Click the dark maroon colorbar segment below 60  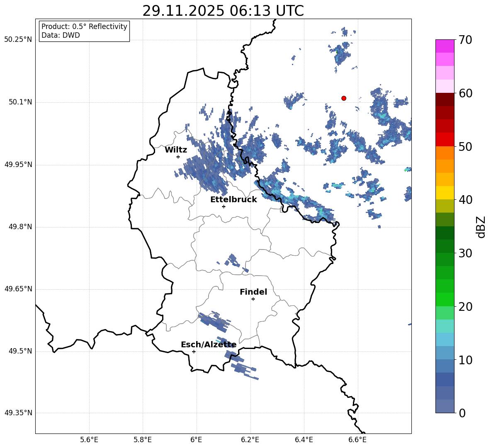(x=445, y=99)
